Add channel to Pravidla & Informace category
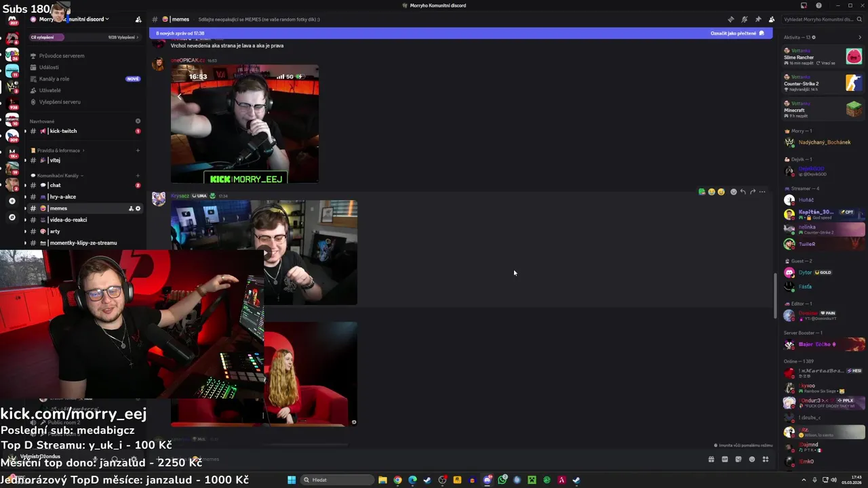Viewport: 868px width, 488px height. [138, 150]
